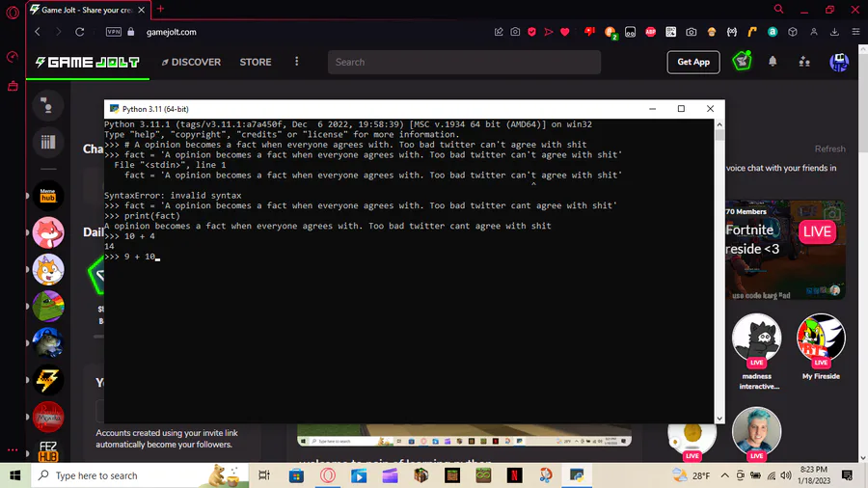
Task: Open the browser tab search magnifier
Action: pos(778,9)
